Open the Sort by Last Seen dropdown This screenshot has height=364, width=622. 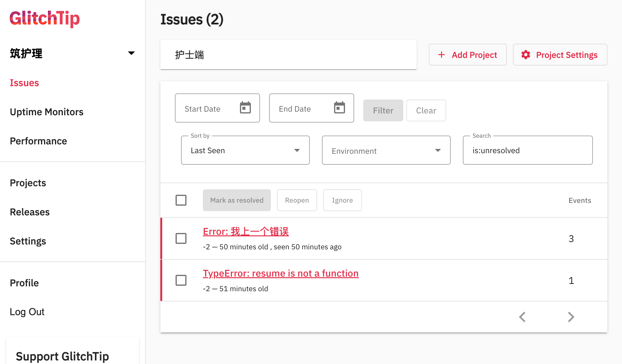point(245,150)
